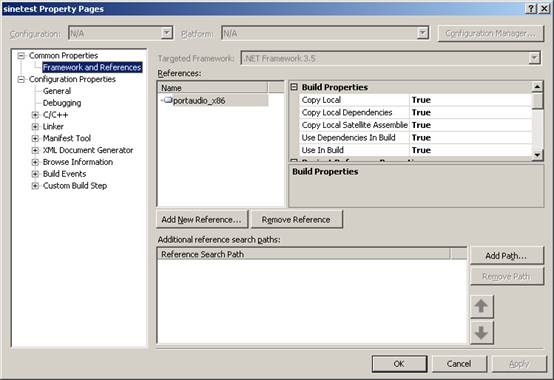
Task: Expand the XML Document Generator node
Action: click(x=35, y=150)
